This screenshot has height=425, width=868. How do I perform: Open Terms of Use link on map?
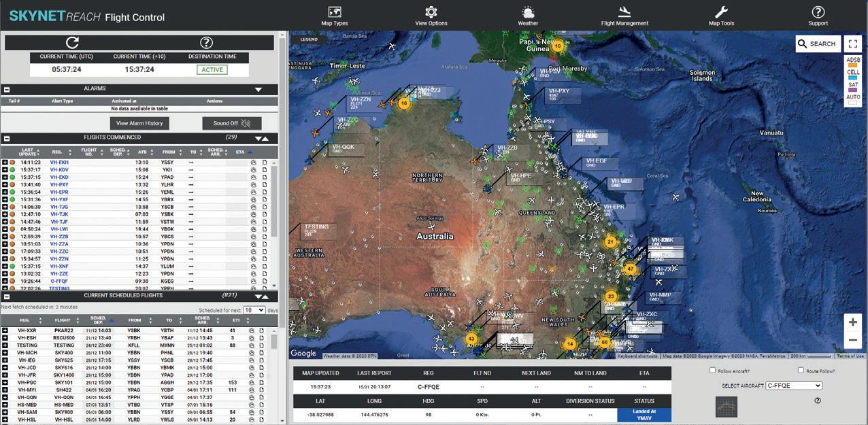(x=850, y=356)
